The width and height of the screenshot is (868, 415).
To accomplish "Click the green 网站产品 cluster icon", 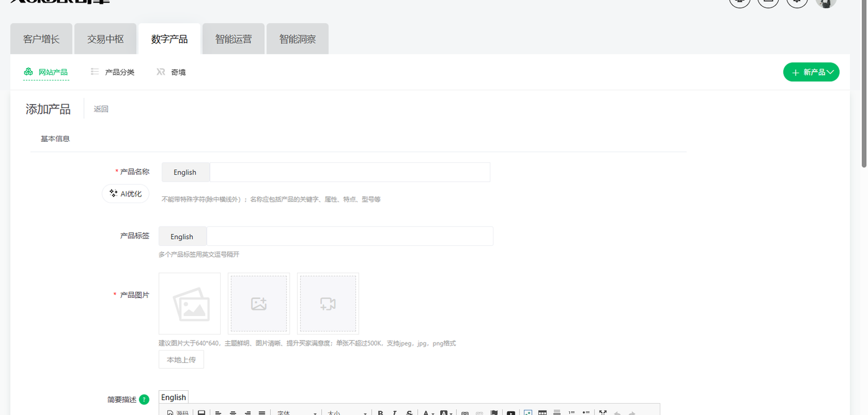I will click(29, 72).
